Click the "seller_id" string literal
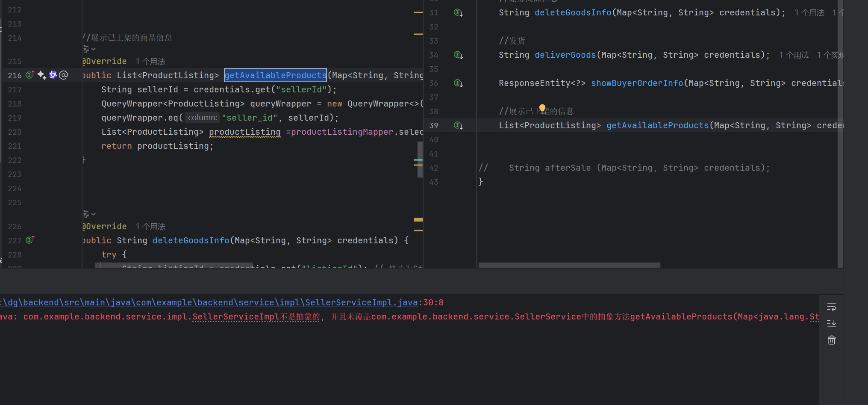 (250, 118)
